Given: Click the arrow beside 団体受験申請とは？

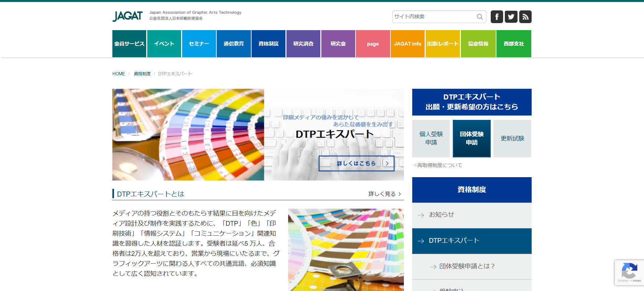Looking at the screenshot, I should coord(433,267).
